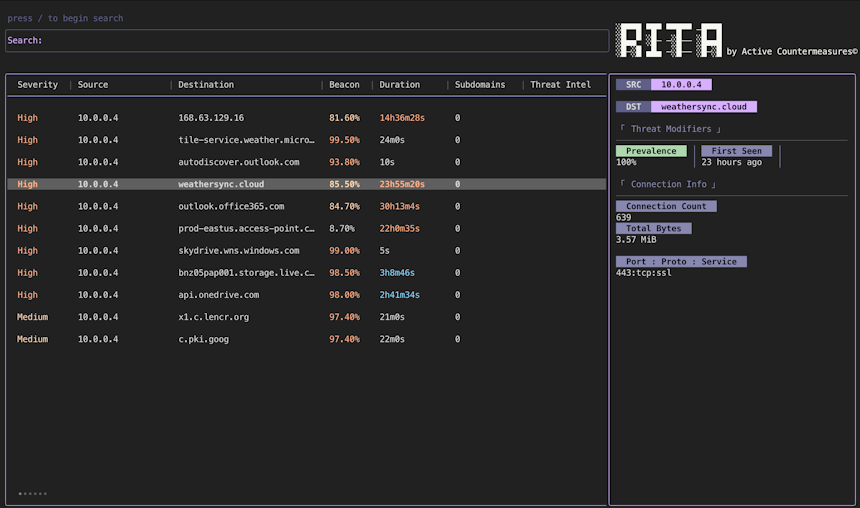The height and width of the screenshot is (508, 860).
Task: Click the 5s duration value
Action: click(x=384, y=251)
